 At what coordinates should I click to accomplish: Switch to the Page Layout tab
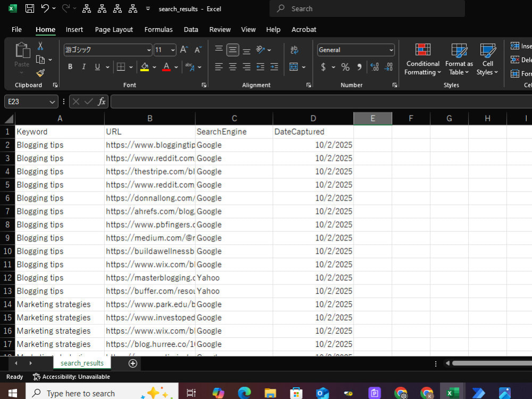coord(114,29)
